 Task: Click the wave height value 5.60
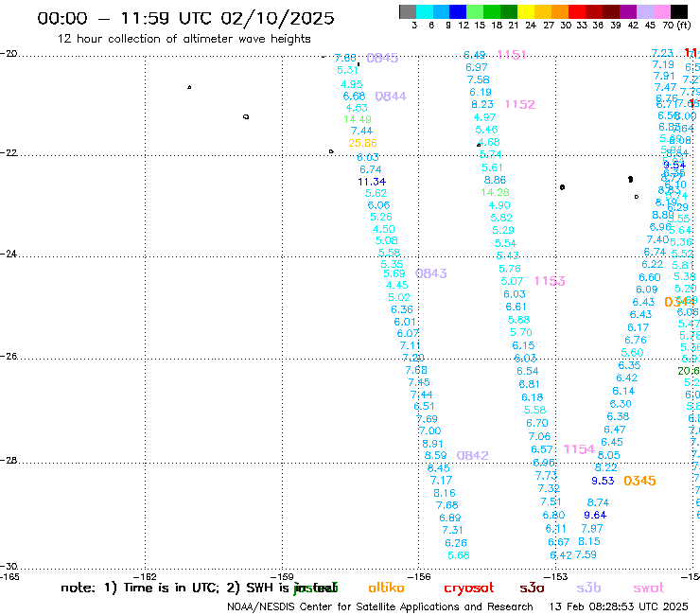click(632, 353)
